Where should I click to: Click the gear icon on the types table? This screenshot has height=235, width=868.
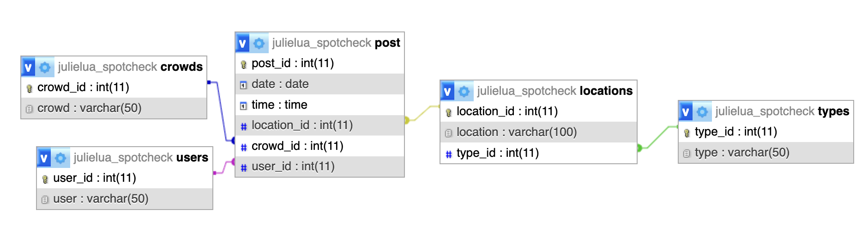click(702, 111)
